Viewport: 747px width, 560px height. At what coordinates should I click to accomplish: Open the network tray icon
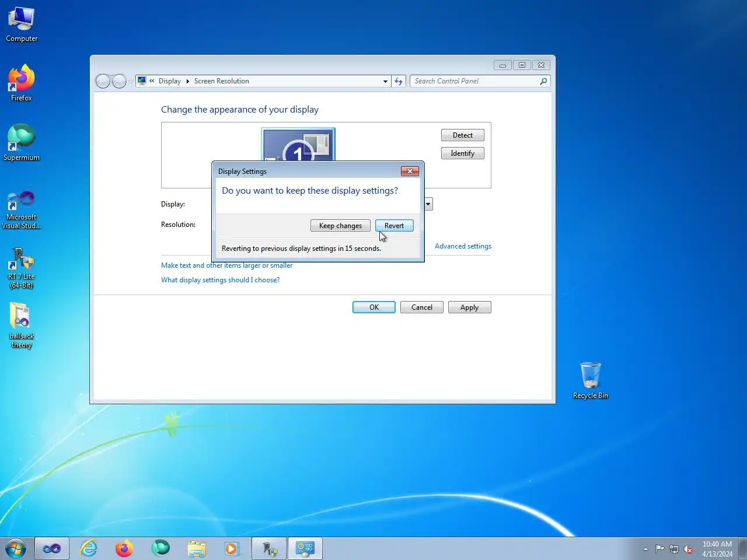[674, 549]
